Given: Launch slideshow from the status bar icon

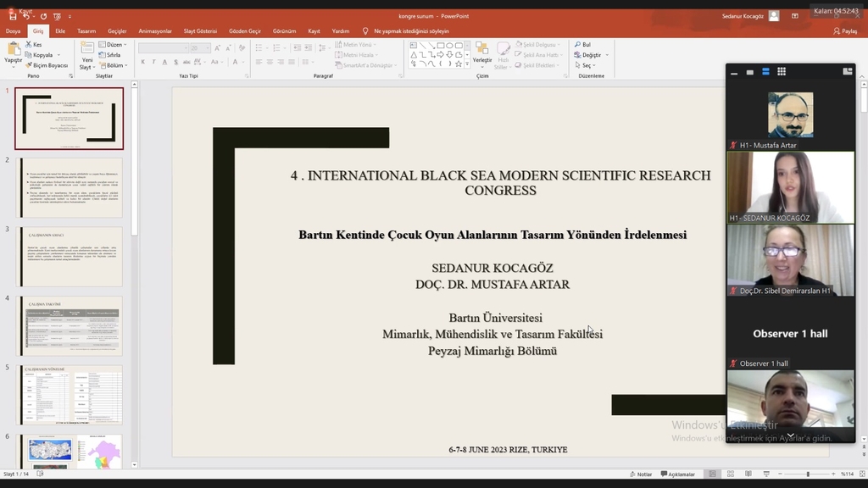Looking at the screenshot, I should point(766,474).
